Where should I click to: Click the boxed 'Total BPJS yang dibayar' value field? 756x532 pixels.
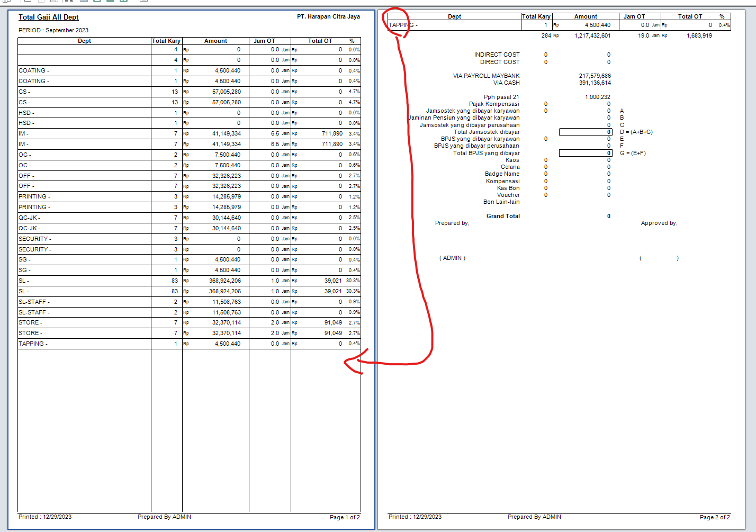click(586, 154)
